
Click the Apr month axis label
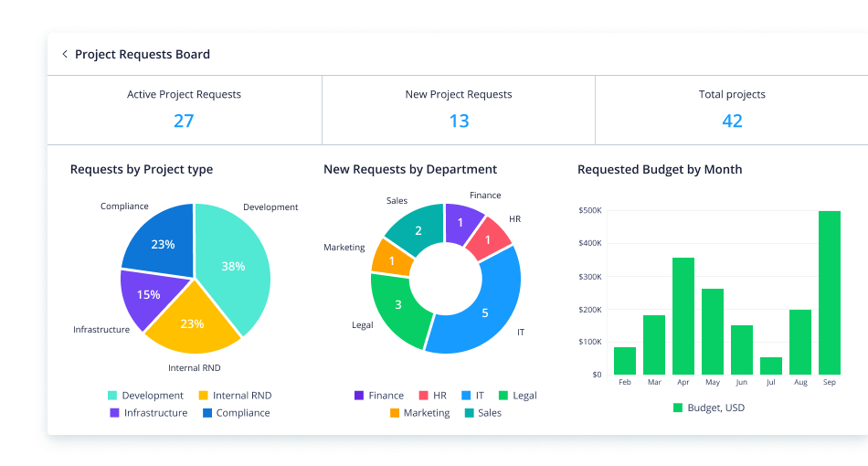(683, 383)
